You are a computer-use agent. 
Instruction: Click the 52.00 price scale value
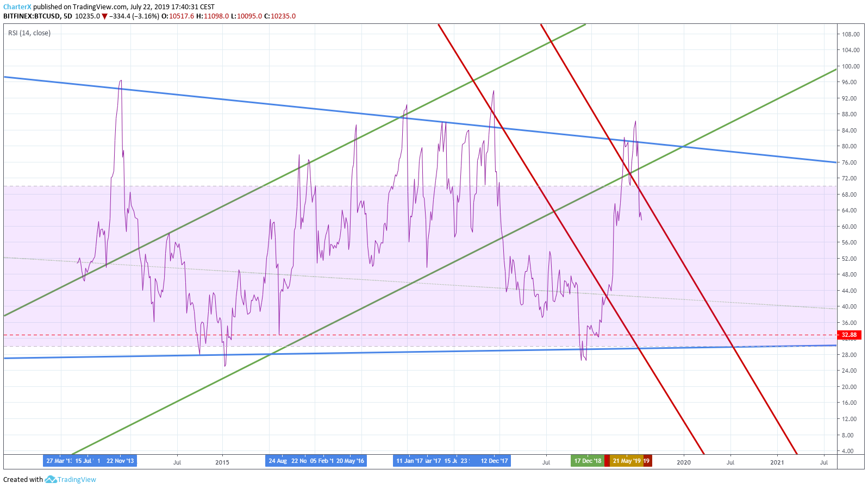point(849,259)
